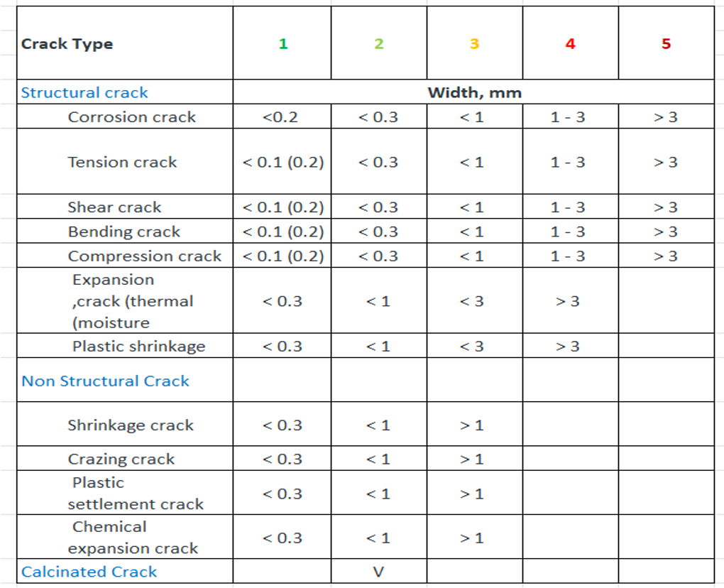
Task: Select the blue "Structural crack" cell
Action: click(x=84, y=92)
